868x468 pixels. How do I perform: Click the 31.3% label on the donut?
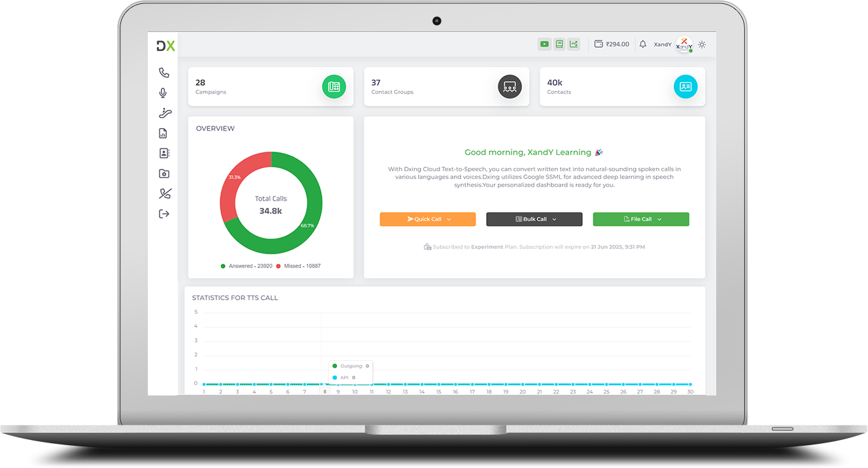[x=234, y=177]
